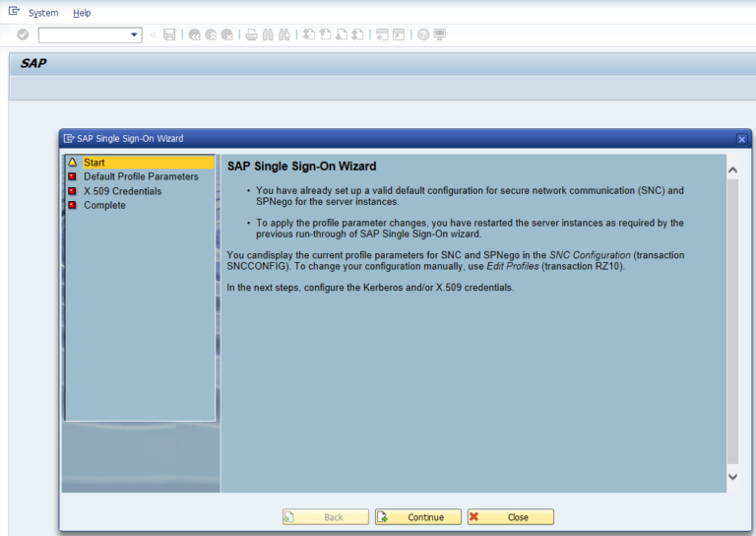The image size is (756, 536).
Task: Click the double-chevron collapse command field icon
Action: click(153, 34)
